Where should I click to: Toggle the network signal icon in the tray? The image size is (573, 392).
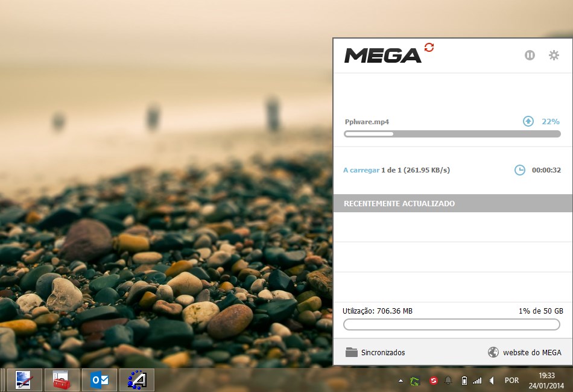point(477,380)
